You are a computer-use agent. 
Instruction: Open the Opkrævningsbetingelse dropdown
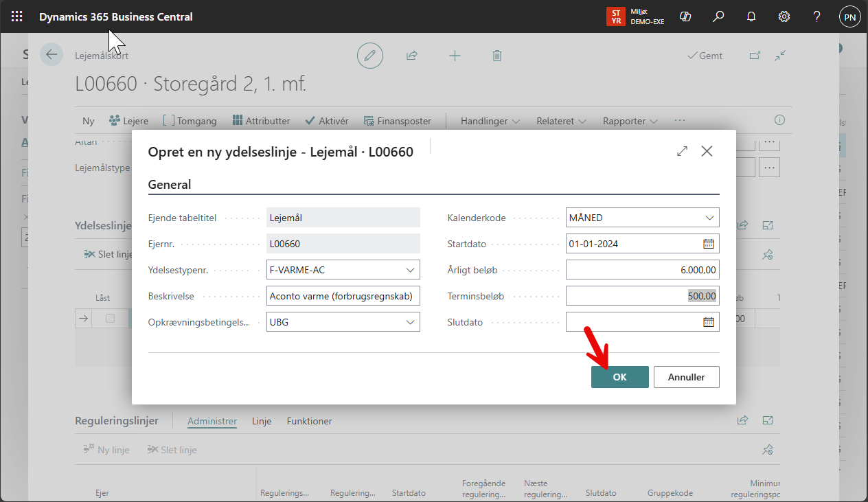(411, 322)
